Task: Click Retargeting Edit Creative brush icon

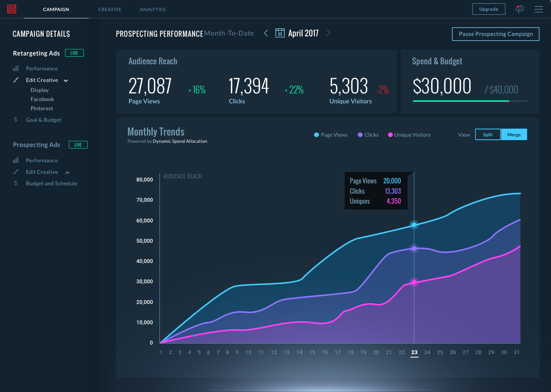Action: click(16, 80)
